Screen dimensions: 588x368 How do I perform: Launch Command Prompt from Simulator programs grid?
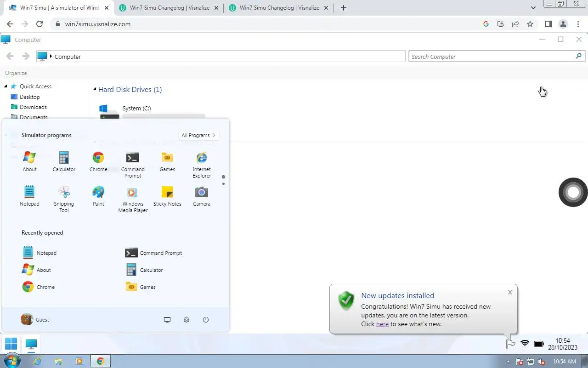point(133,165)
